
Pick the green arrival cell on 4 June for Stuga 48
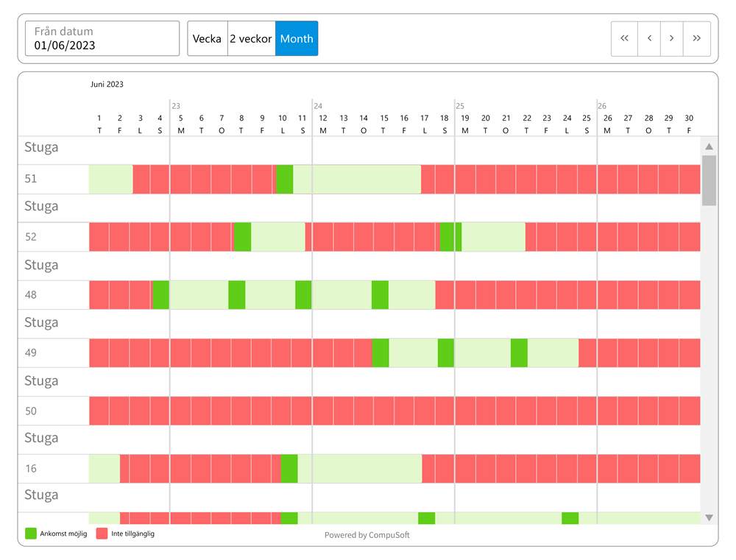[x=160, y=295]
